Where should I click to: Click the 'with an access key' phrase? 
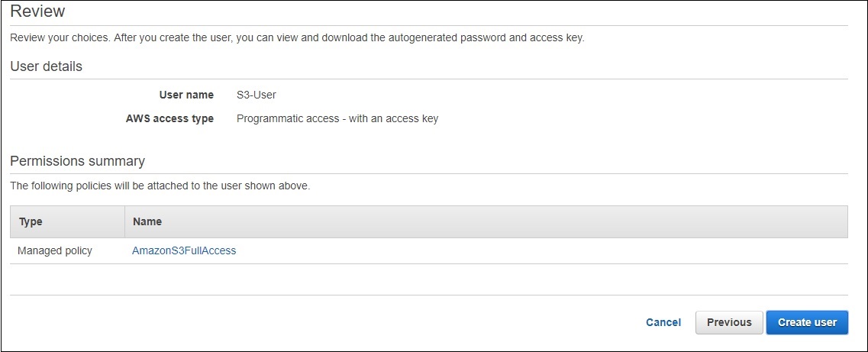point(394,118)
